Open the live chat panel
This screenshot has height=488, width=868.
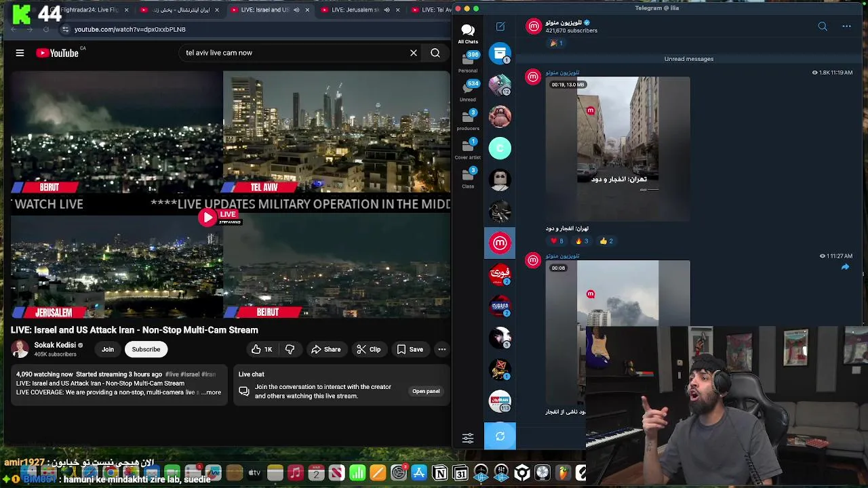coord(426,391)
